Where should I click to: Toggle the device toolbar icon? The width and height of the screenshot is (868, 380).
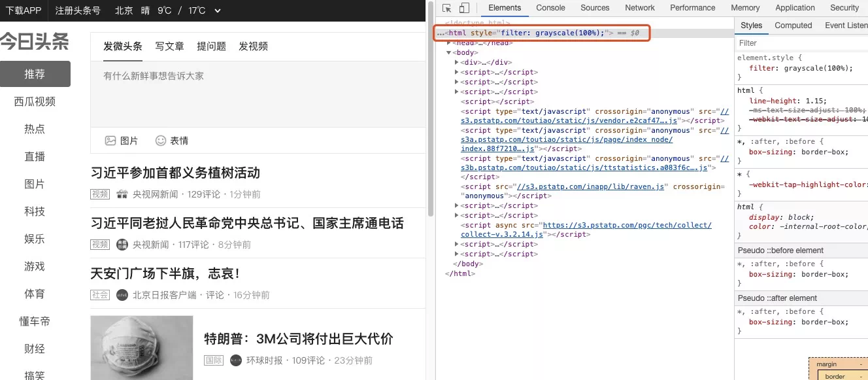464,8
